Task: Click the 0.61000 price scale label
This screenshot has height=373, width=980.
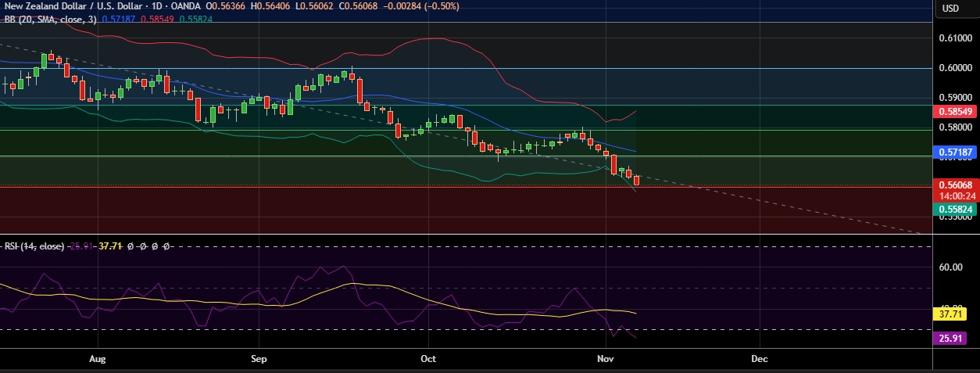Action: coord(956,38)
